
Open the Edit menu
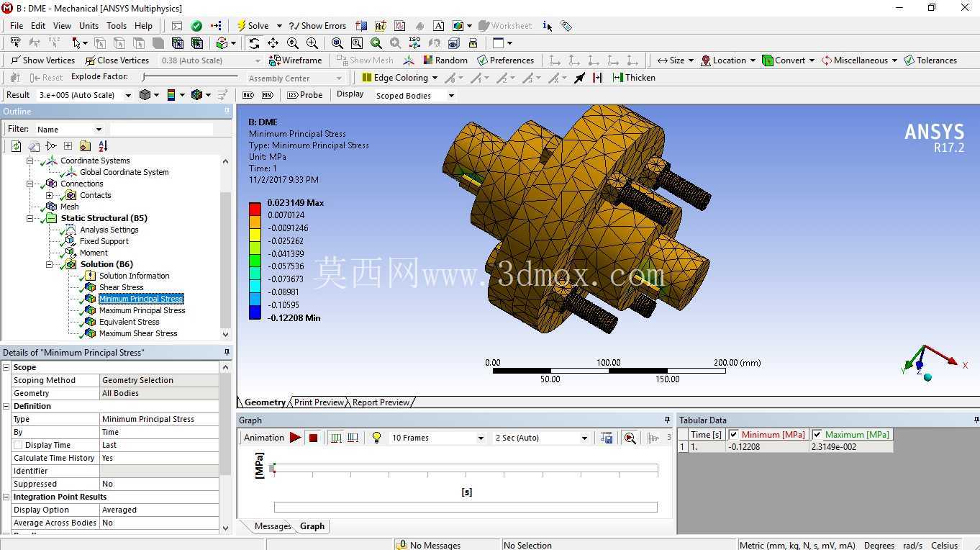[38, 26]
